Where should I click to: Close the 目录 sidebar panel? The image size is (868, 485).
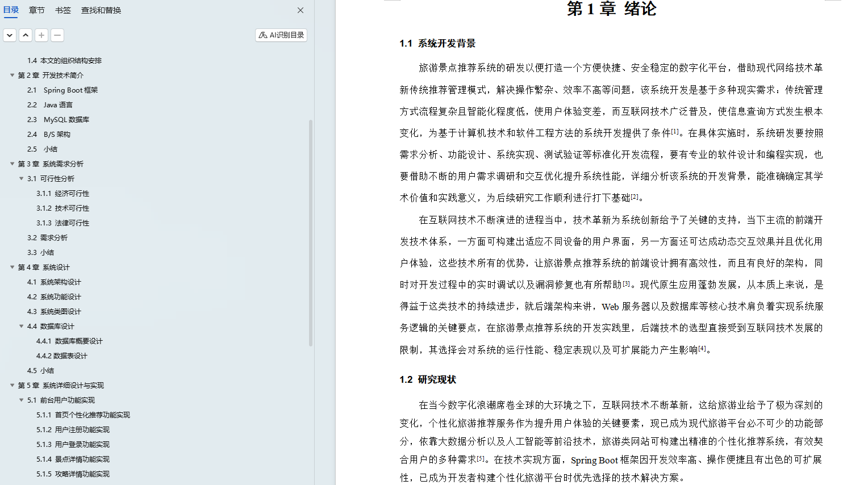300,10
